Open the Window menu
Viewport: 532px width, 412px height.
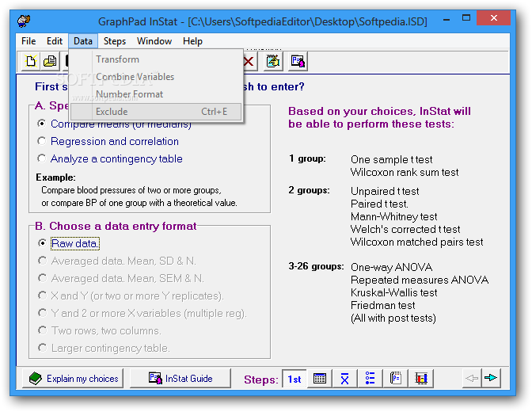(154, 41)
